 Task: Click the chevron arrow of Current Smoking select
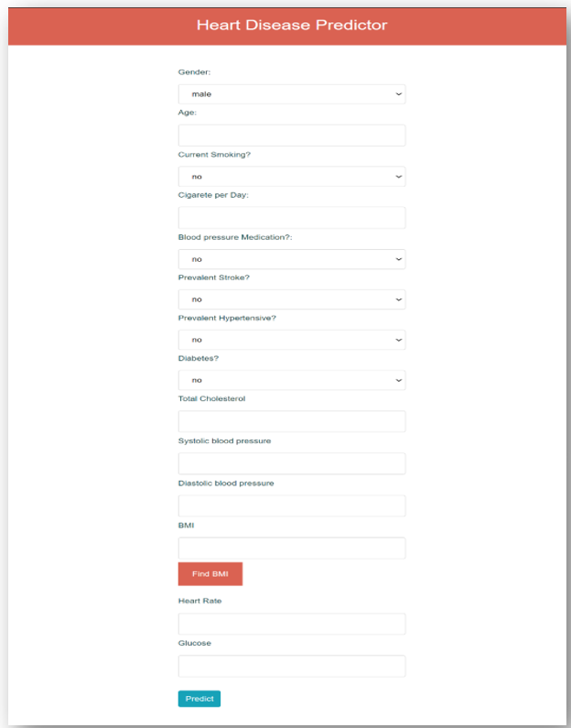click(398, 177)
